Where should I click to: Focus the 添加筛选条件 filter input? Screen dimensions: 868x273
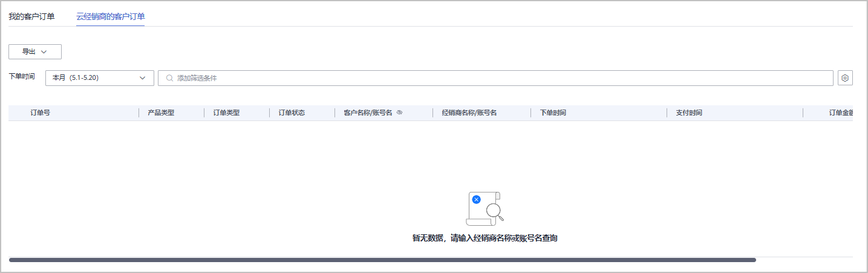pyautogui.click(x=495, y=78)
